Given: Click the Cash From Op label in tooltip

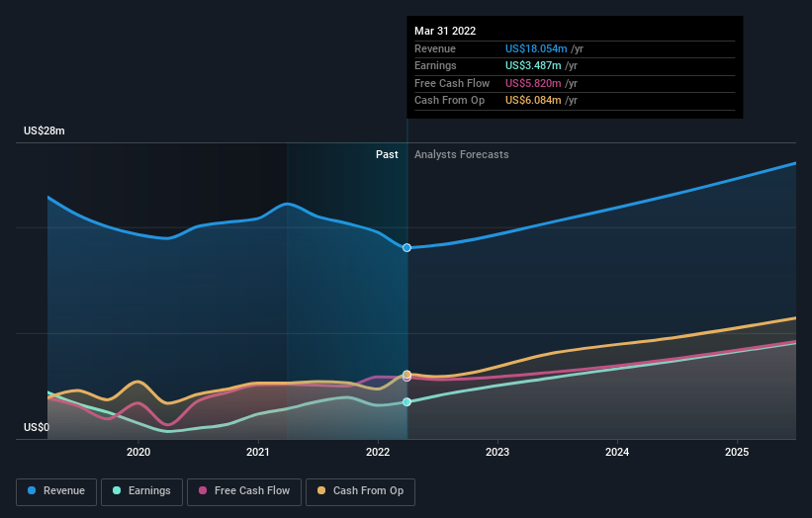Looking at the screenshot, I should (449, 101).
